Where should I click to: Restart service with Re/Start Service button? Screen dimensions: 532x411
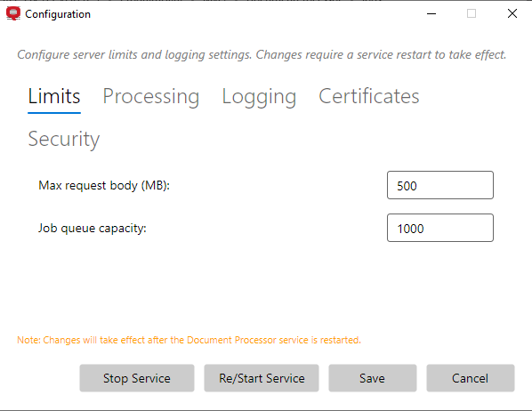262,378
